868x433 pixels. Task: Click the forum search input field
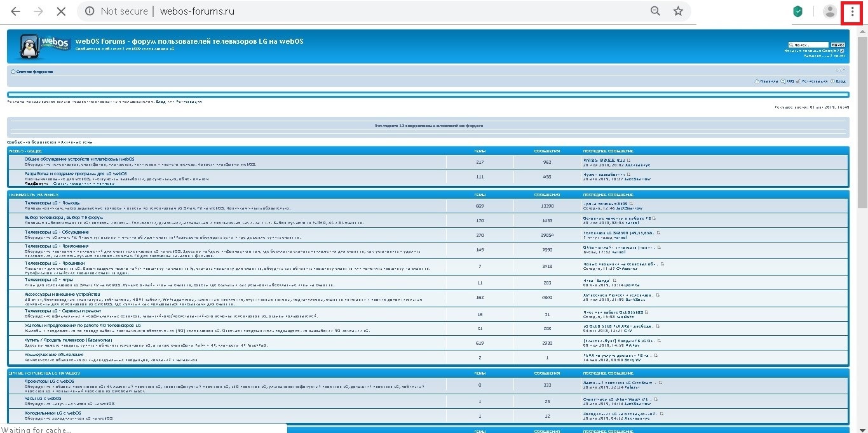[808, 45]
